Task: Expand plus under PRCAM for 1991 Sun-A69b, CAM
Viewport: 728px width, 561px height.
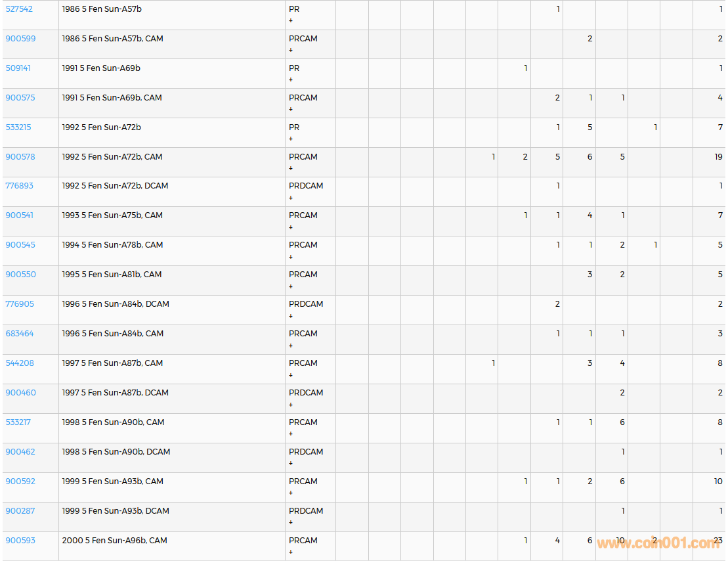Action: point(291,110)
